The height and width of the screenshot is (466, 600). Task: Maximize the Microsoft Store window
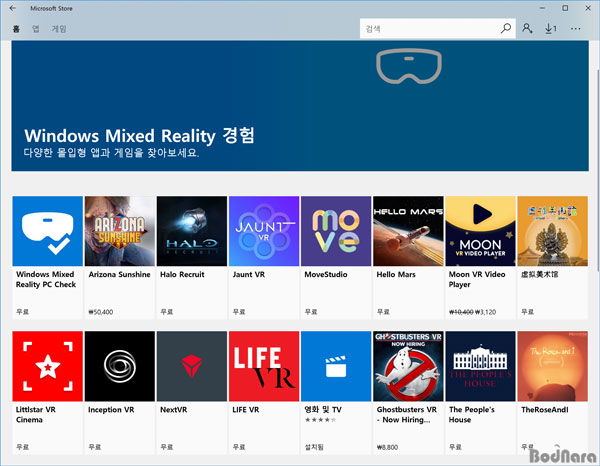(565, 8)
